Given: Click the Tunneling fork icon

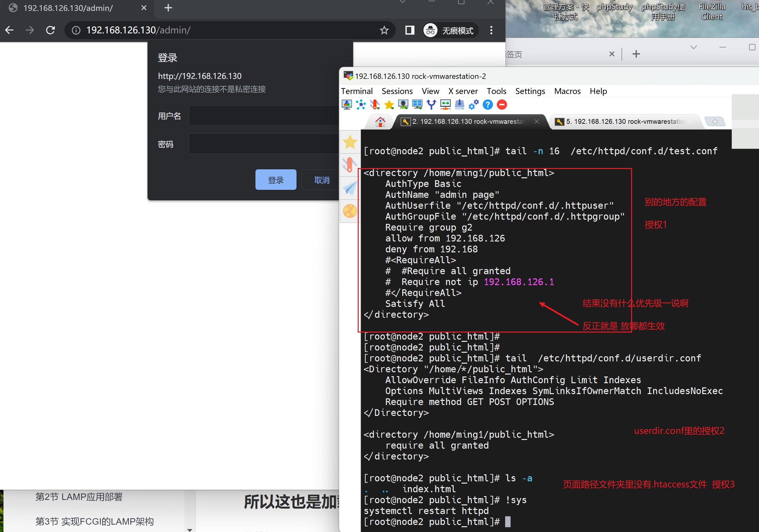Looking at the screenshot, I should click(431, 105).
